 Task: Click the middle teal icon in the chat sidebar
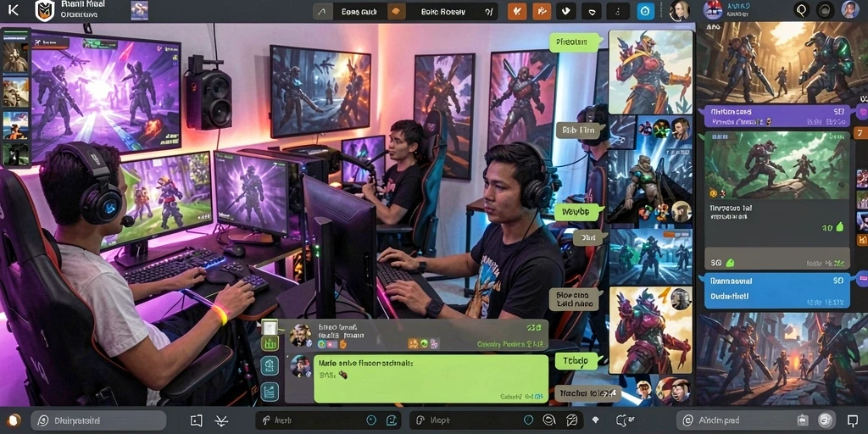[270, 366]
